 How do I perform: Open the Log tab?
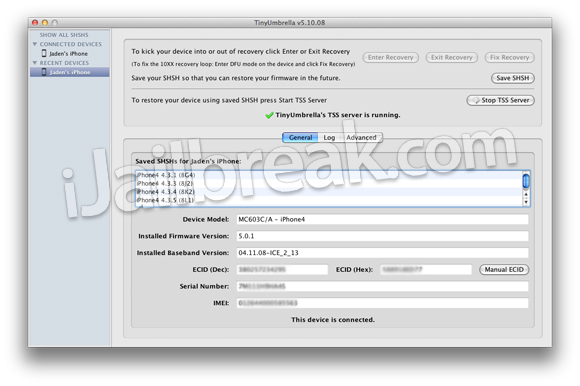(x=329, y=138)
